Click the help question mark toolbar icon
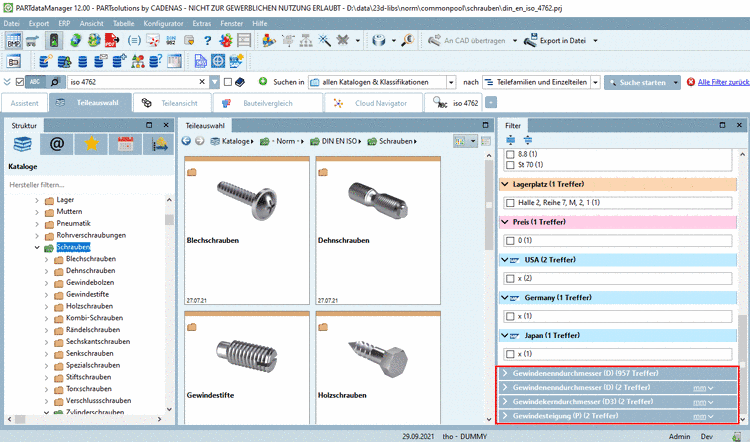The height and width of the screenshot is (442, 750). tap(207, 41)
